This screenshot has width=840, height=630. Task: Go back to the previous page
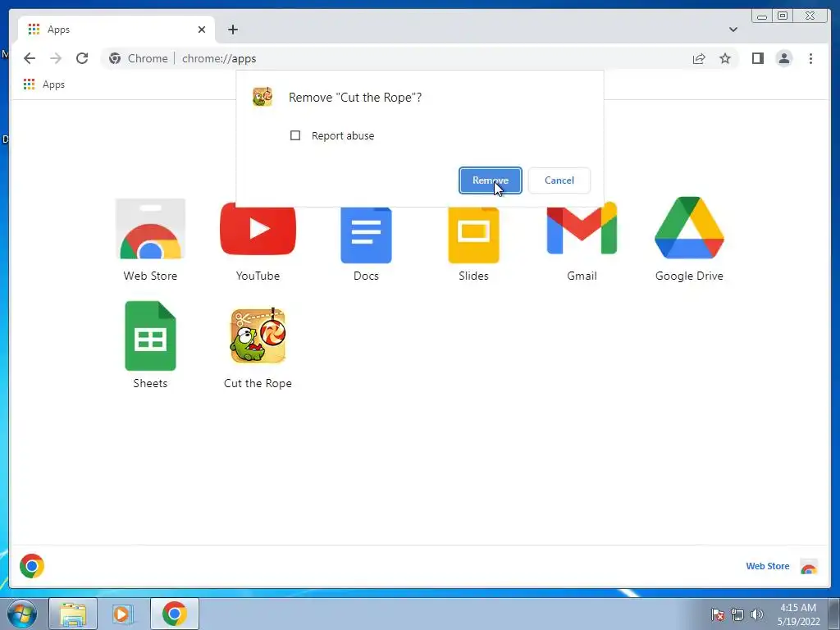[x=30, y=58]
